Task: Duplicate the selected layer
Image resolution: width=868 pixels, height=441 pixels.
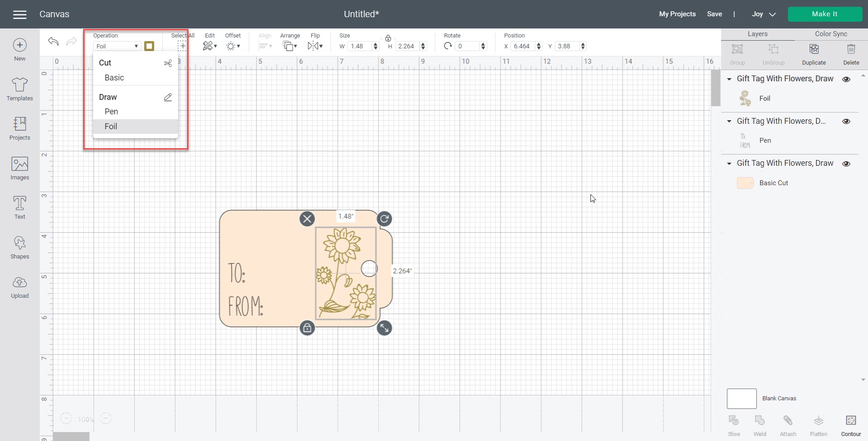Action: tap(814, 54)
